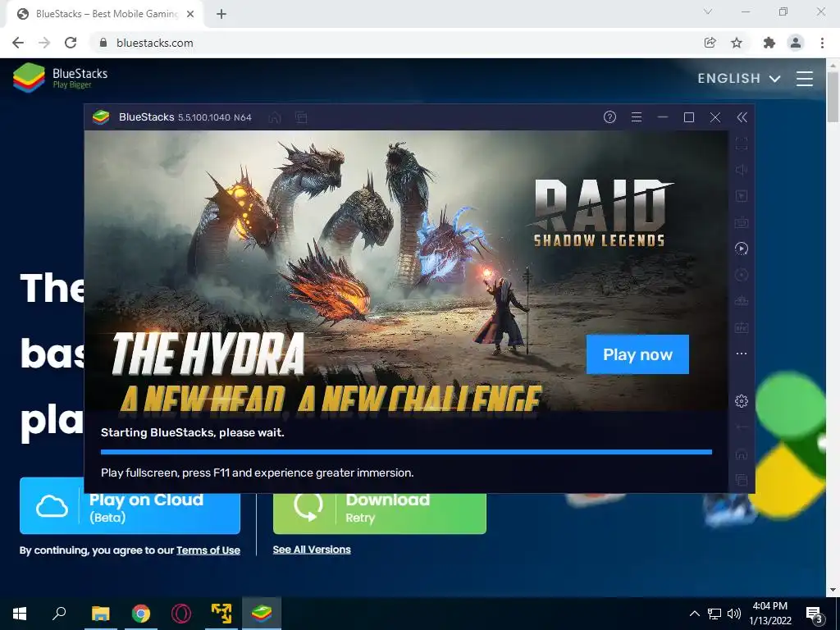Viewport: 840px width, 630px height.
Task: Open the Windows Start menu
Action: (20, 614)
